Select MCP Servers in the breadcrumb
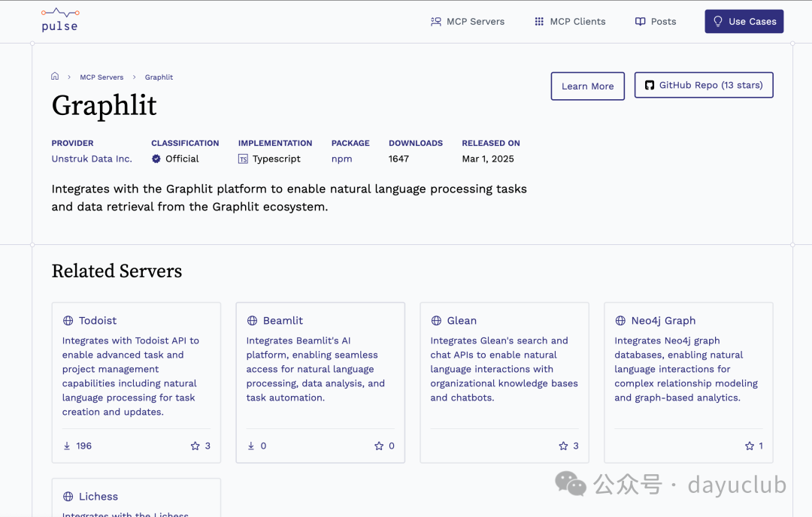The height and width of the screenshot is (517, 812). [101, 77]
